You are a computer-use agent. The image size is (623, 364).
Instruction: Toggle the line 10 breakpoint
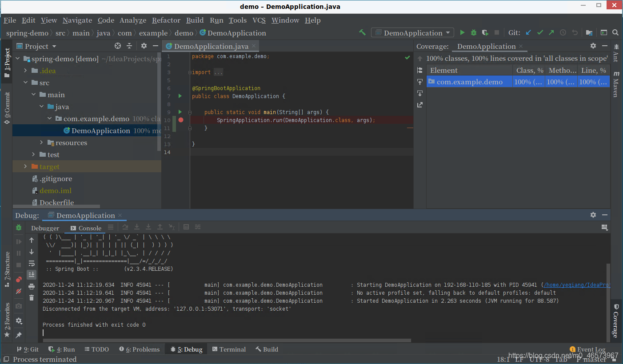pyautogui.click(x=181, y=120)
